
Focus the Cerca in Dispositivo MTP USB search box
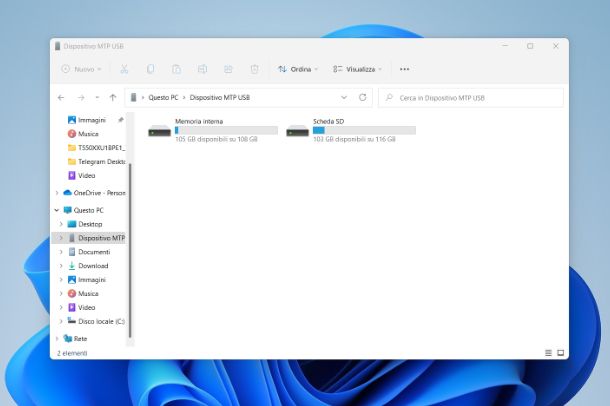click(471, 98)
